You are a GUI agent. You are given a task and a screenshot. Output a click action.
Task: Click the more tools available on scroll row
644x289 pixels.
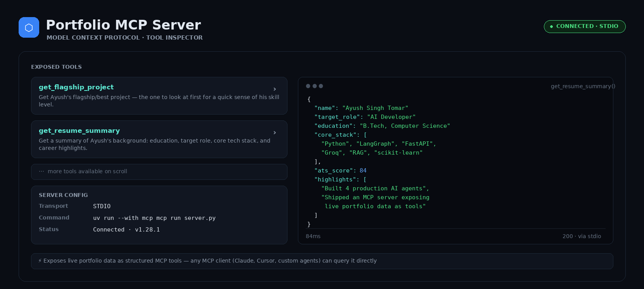pos(159,172)
